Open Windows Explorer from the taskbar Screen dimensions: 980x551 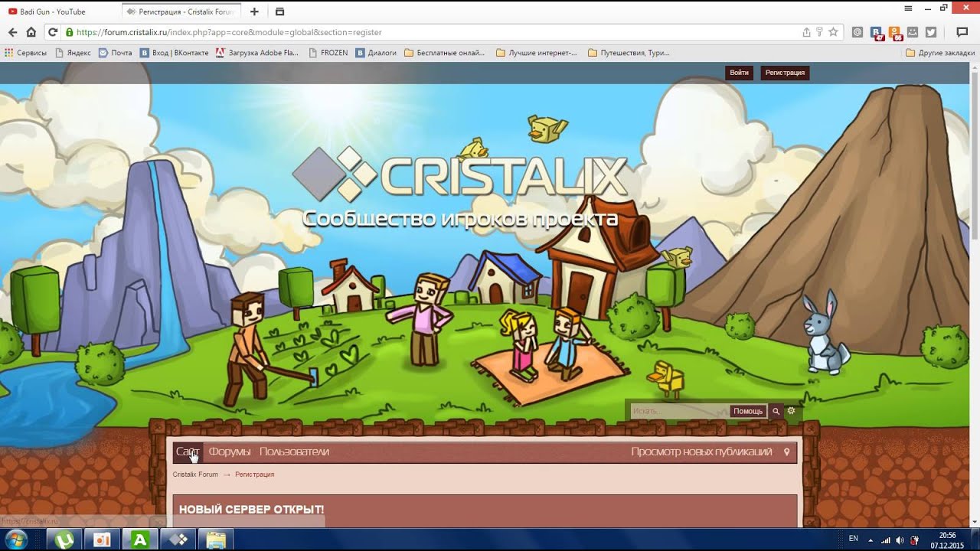[x=217, y=540]
